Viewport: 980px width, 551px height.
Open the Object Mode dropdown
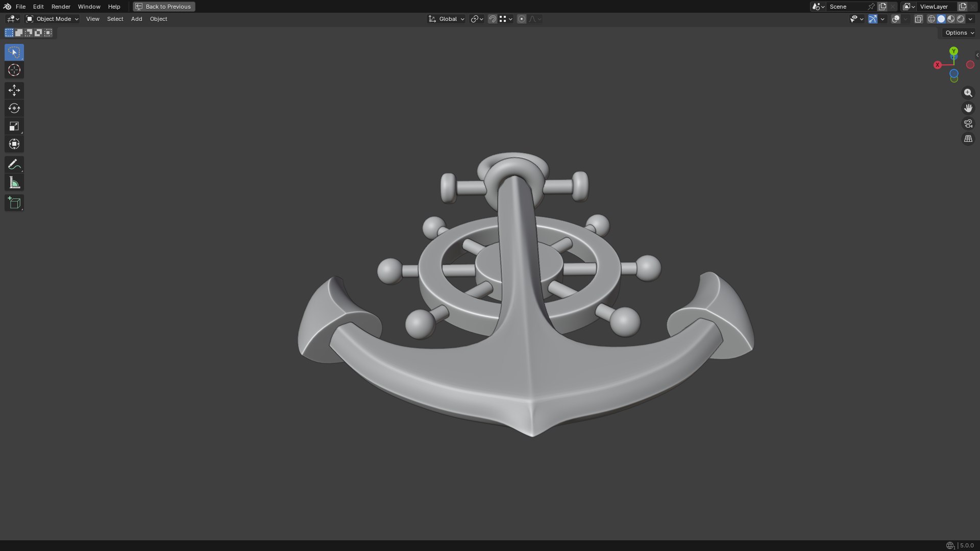click(x=53, y=19)
